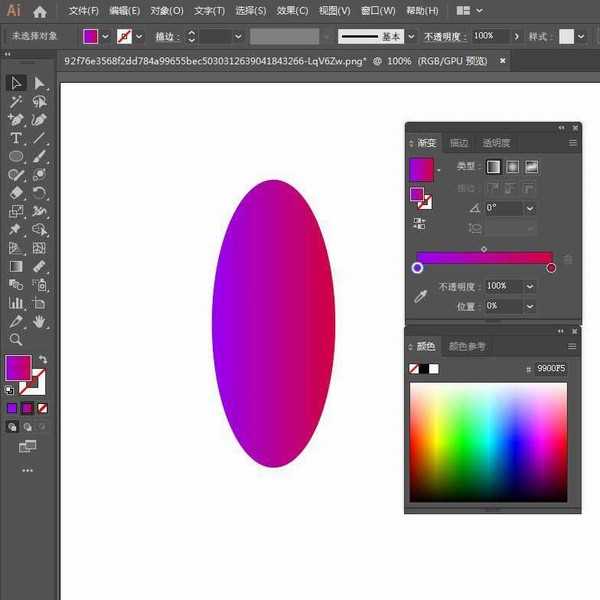Open the 效果(C) menu
The height and width of the screenshot is (600, 600).
[x=292, y=11]
